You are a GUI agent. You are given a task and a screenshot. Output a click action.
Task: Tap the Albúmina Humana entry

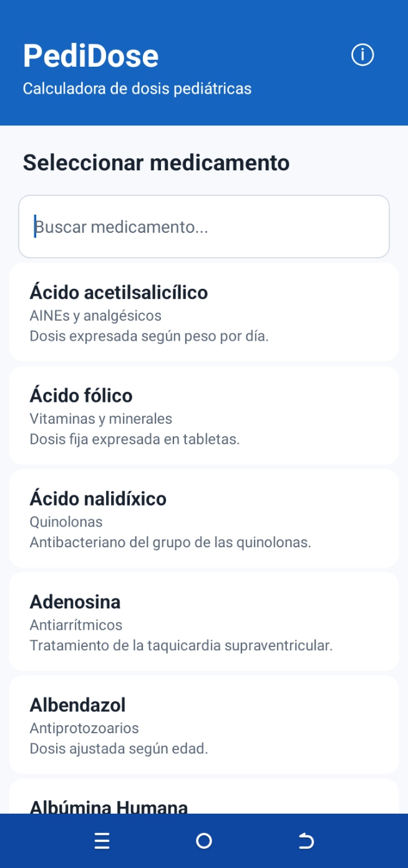[x=204, y=797]
